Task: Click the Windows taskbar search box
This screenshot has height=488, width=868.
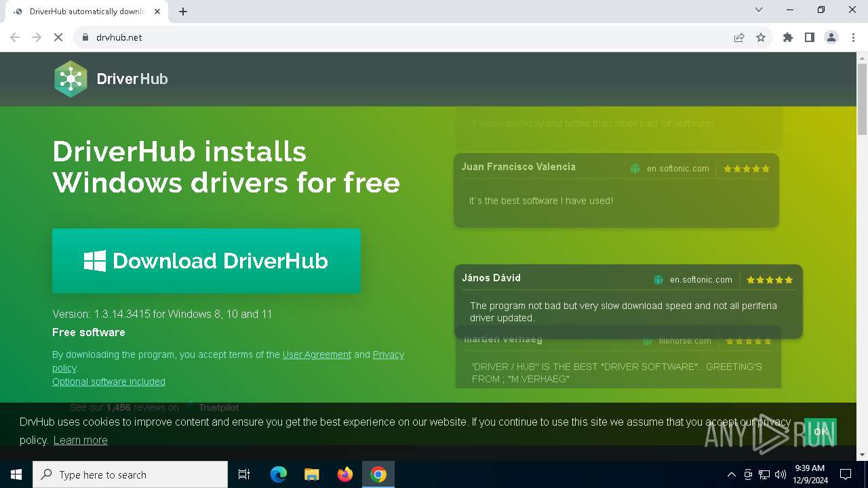Action: click(x=130, y=474)
